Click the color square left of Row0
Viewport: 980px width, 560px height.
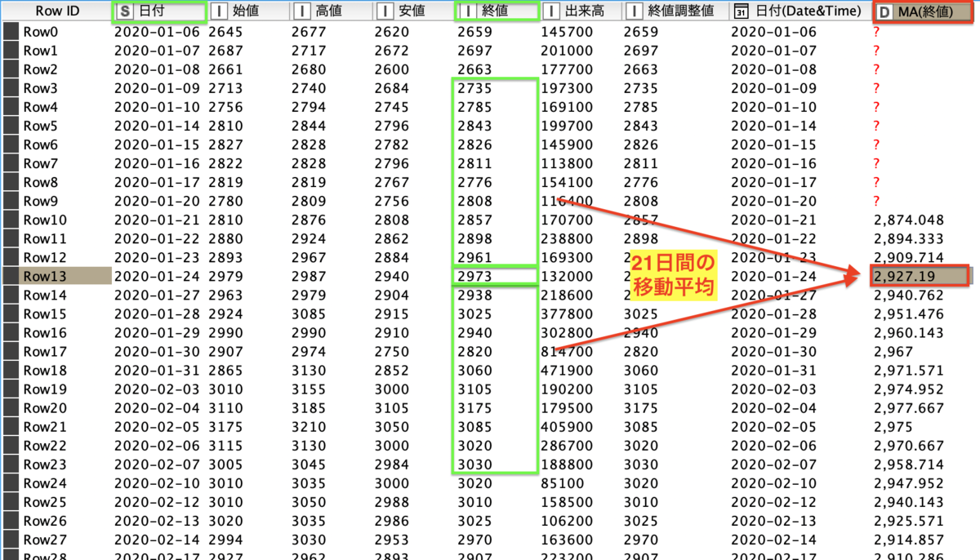click(10, 32)
